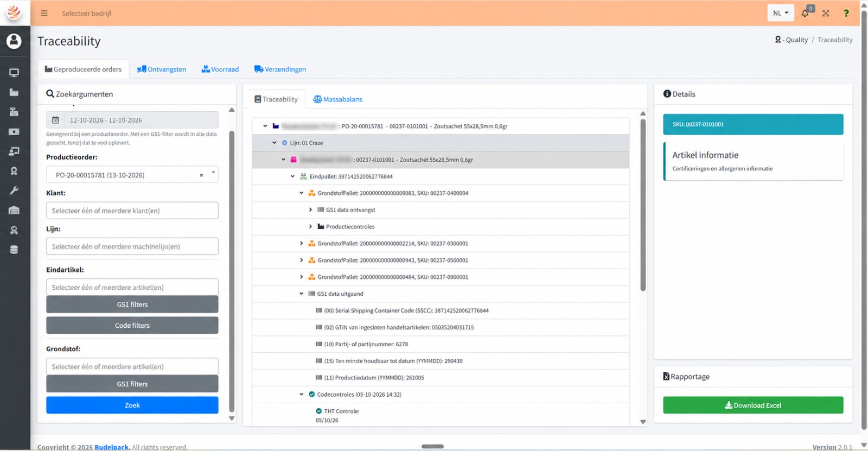The image size is (868, 451).
Task: Click the Download Excel button
Action: click(753, 405)
